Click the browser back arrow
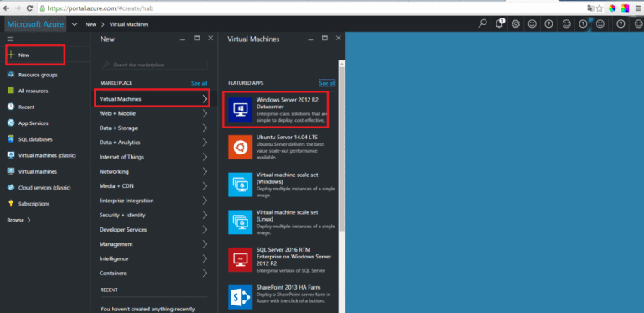The image size is (644, 313). tap(6, 8)
